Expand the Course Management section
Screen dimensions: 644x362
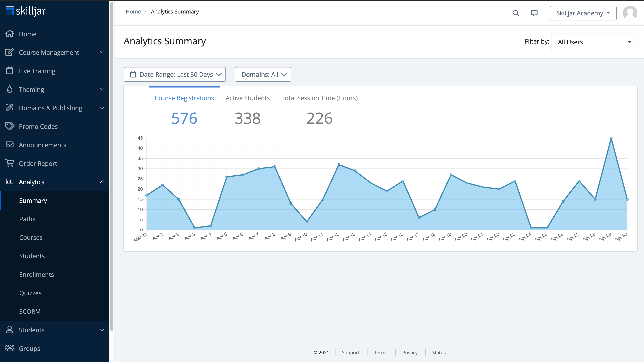(x=102, y=52)
